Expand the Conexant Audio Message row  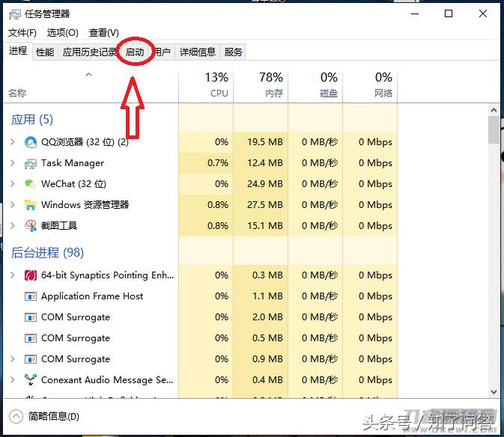click(13, 379)
